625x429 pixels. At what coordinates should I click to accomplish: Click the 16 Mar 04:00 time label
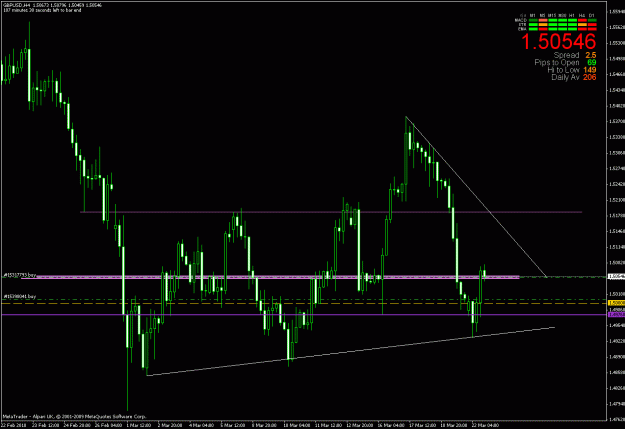pos(391,425)
